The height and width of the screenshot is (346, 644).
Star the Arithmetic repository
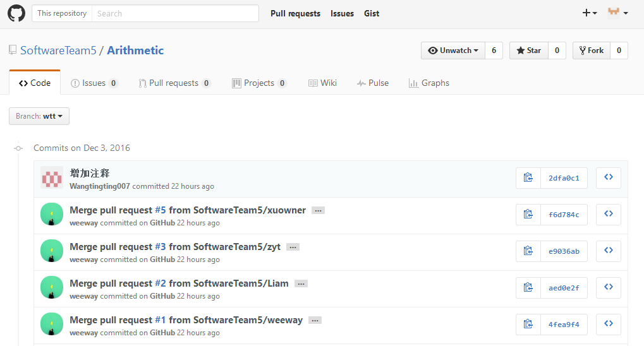click(529, 51)
